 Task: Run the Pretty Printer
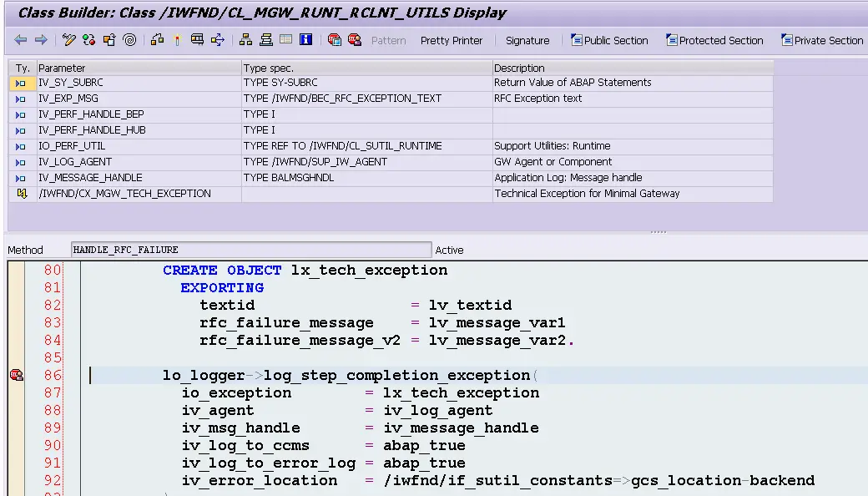[x=452, y=40]
